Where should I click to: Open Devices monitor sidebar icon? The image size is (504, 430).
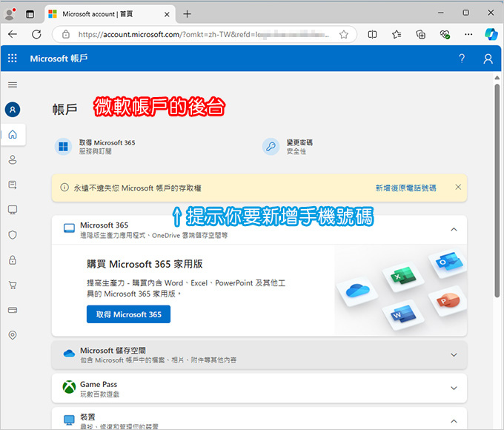(x=13, y=210)
